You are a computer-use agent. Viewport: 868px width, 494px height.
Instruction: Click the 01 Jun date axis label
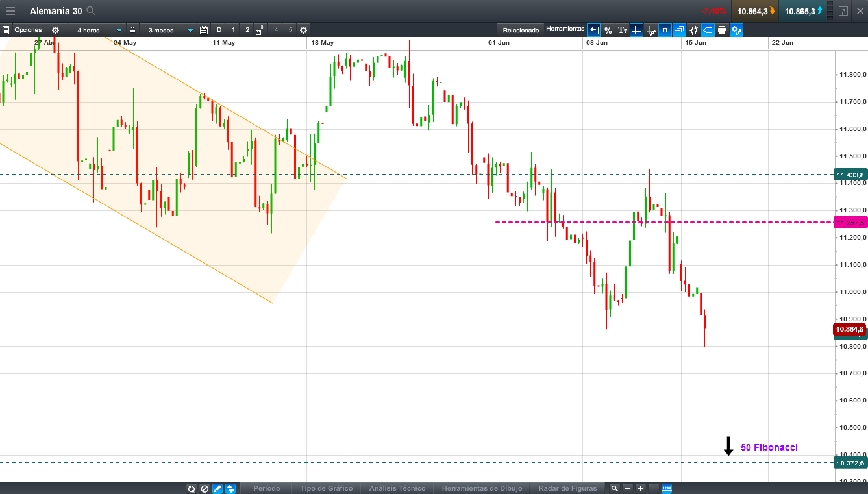(x=499, y=43)
